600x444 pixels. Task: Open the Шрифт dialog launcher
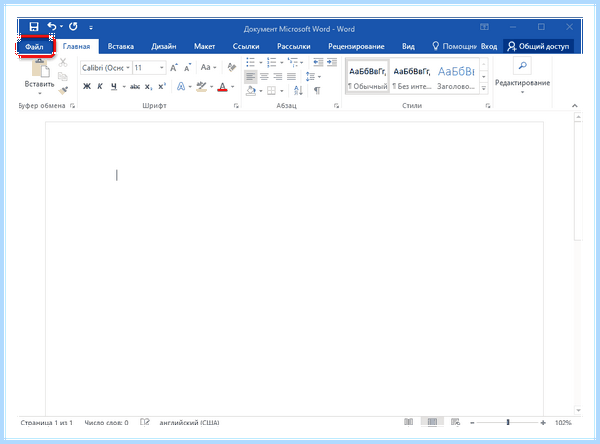pos(236,106)
